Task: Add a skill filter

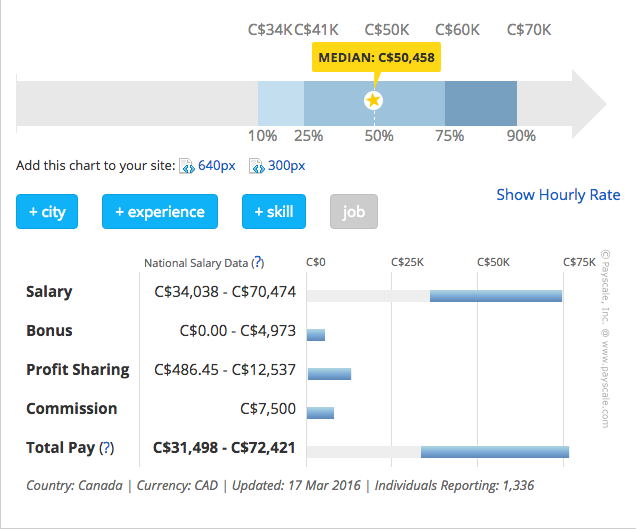Action: point(273,212)
